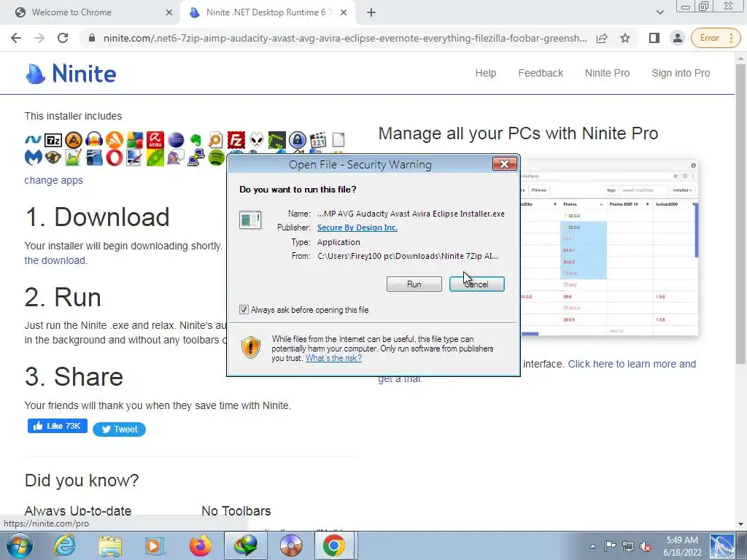Click the Audacity headphones icon

pos(94,140)
